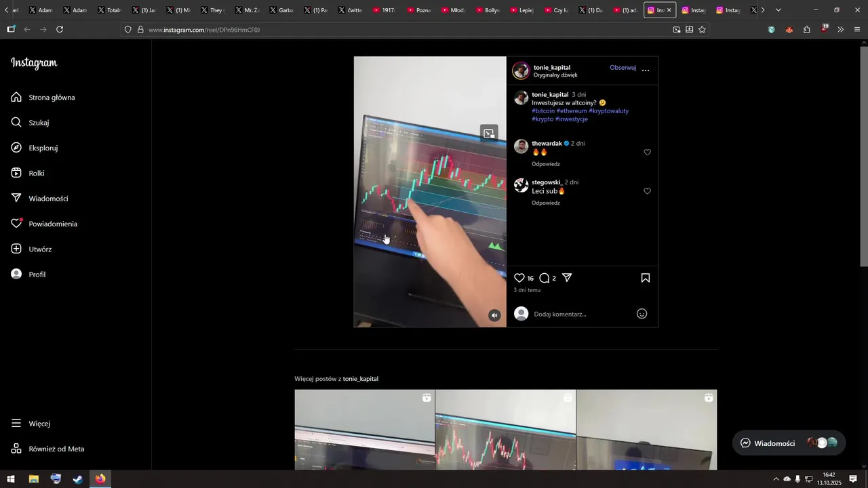The image size is (868, 488).
Task: Reply to thewardak's comment
Action: tap(546, 164)
